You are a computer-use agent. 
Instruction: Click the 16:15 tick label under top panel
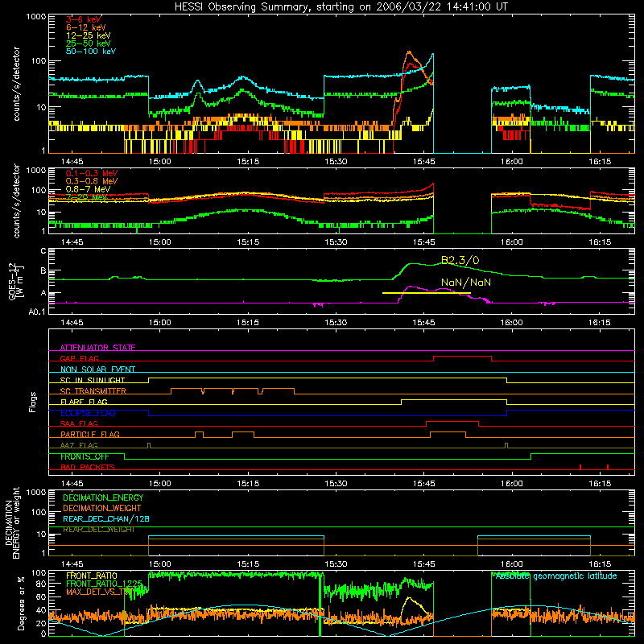tap(600, 162)
